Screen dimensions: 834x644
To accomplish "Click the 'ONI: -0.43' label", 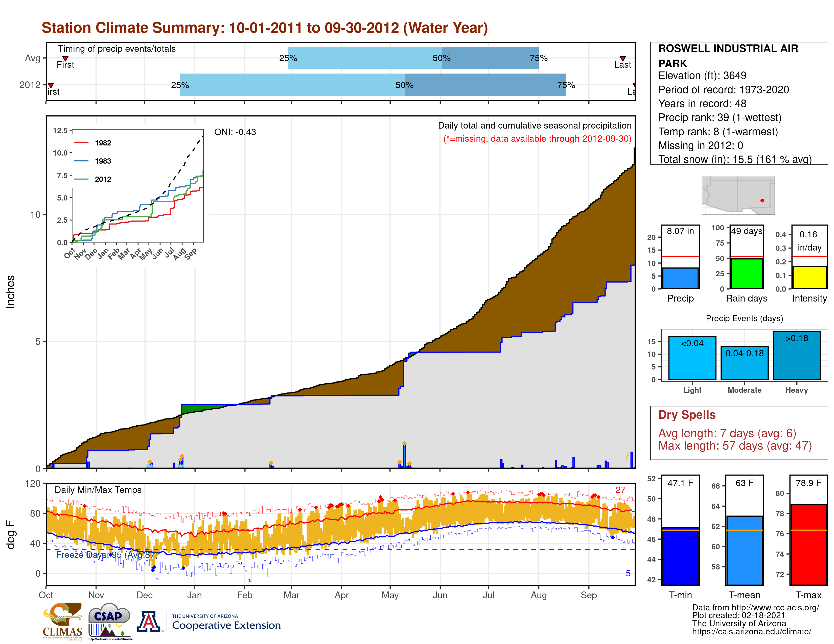I will [x=235, y=132].
